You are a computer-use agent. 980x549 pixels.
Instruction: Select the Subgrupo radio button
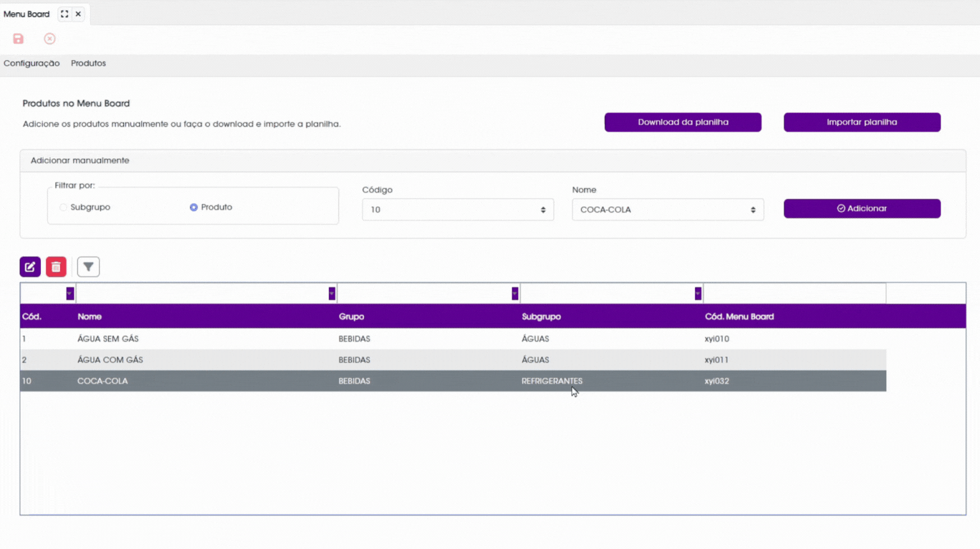(x=63, y=207)
